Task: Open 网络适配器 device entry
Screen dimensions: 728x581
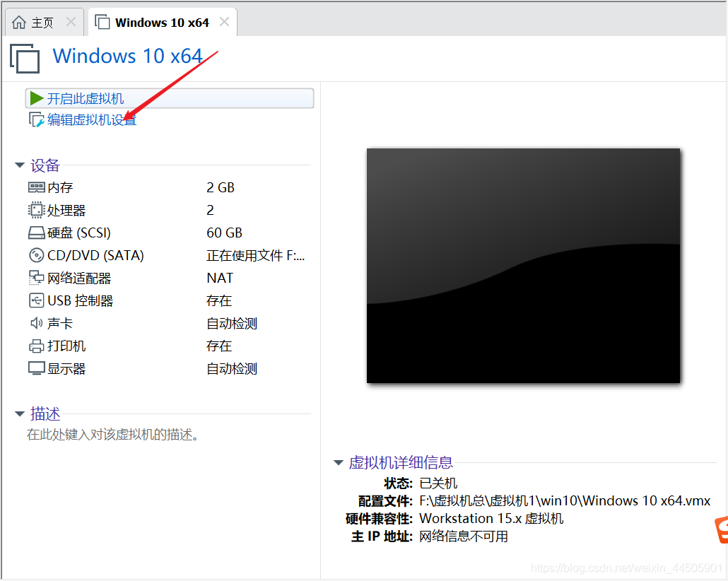Action: [79, 278]
